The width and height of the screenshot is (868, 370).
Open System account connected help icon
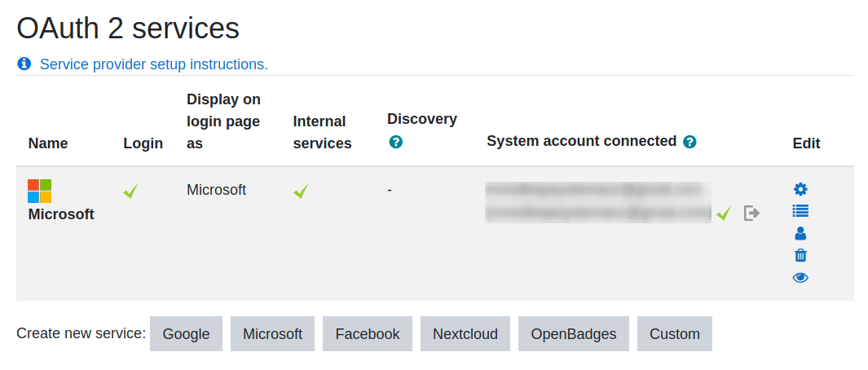[690, 142]
